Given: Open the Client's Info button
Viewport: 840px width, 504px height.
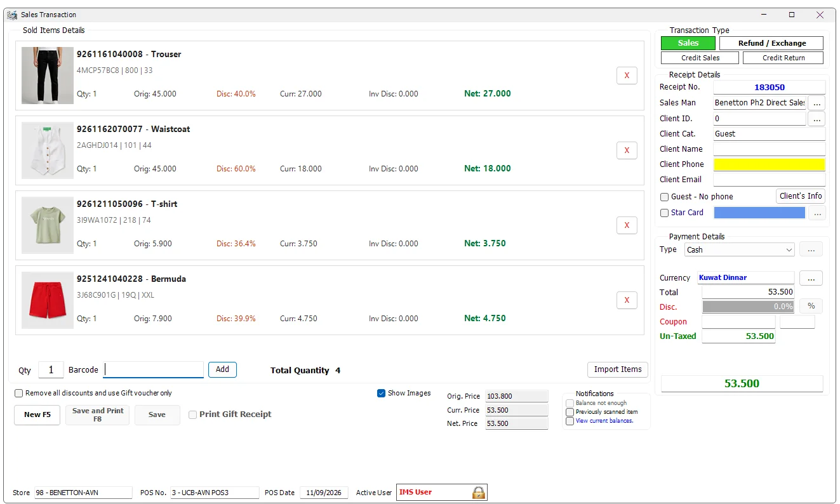Looking at the screenshot, I should coord(801,196).
